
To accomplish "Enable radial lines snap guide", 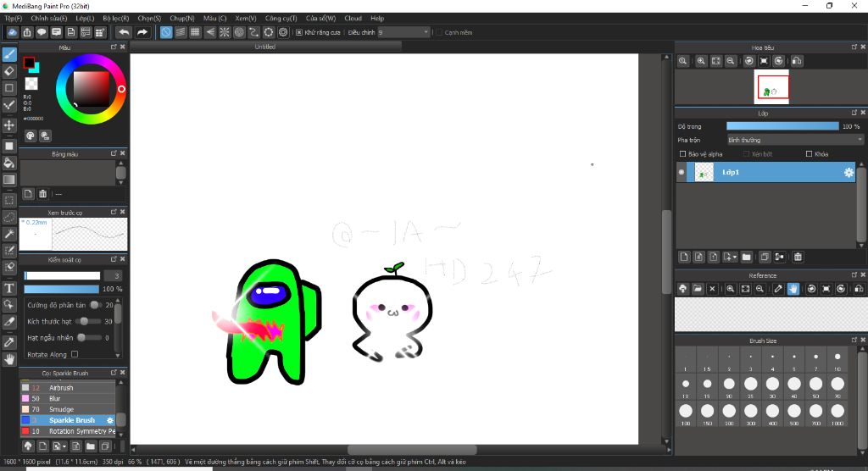I will pyautogui.click(x=224, y=32).
